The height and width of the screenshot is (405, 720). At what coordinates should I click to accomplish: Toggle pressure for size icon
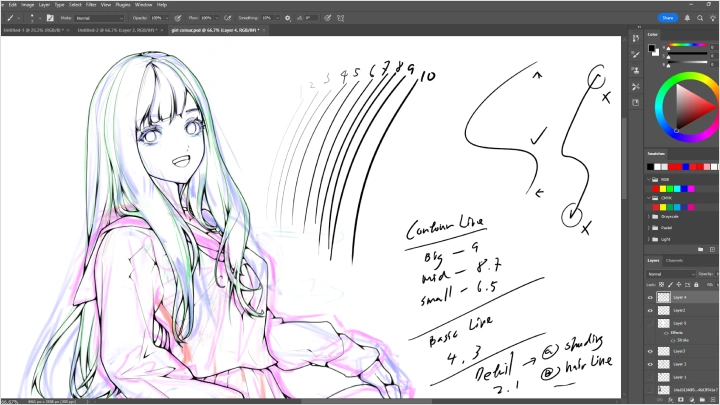tap(327, 18)
